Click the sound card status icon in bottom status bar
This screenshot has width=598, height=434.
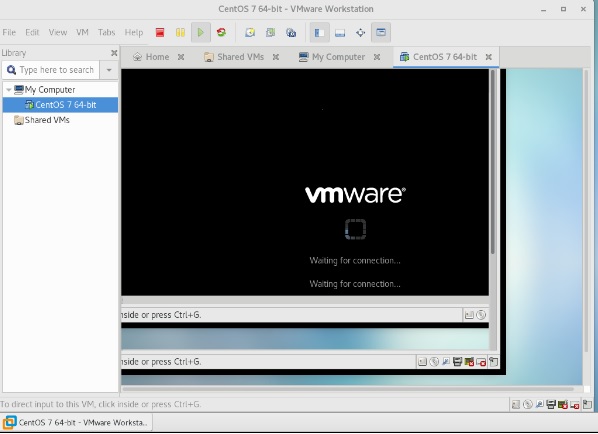(563, 405)
